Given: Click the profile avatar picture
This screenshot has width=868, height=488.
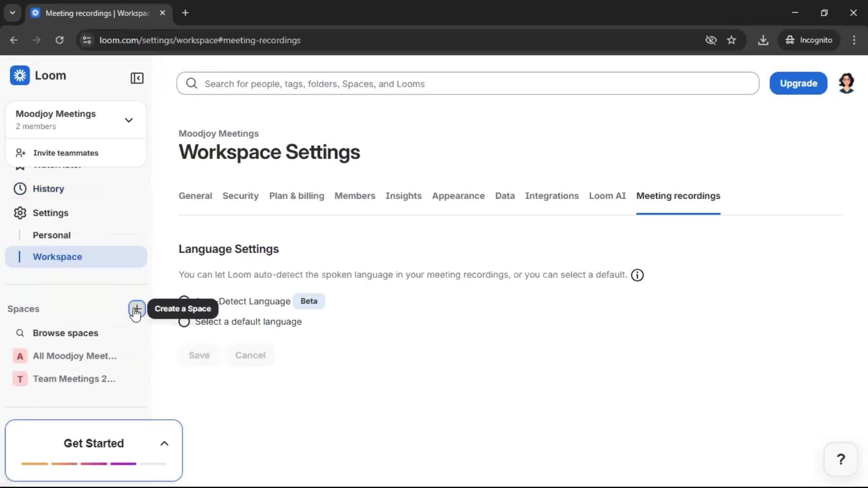Looking at the screenshot, I should coord(846,83).
